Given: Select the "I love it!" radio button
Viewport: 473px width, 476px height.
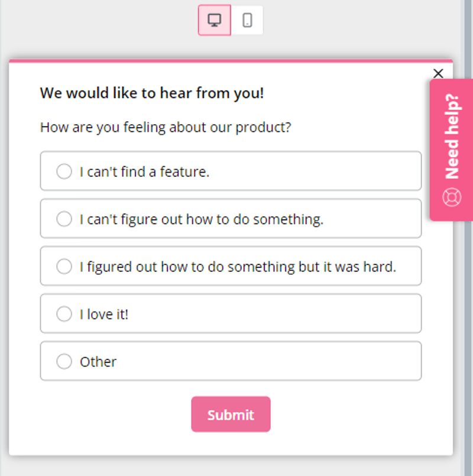Looking at the screenshot, I should coord(64,313).
